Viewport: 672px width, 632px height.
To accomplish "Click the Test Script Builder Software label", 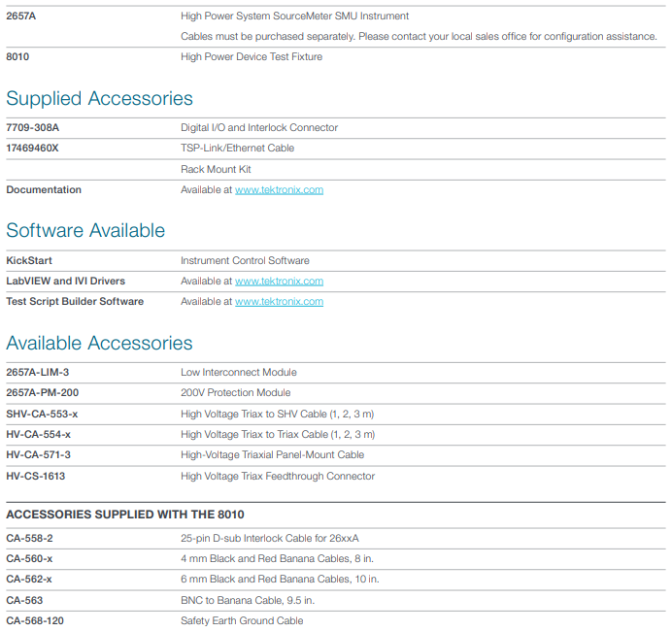I will [x=75, y=302].
